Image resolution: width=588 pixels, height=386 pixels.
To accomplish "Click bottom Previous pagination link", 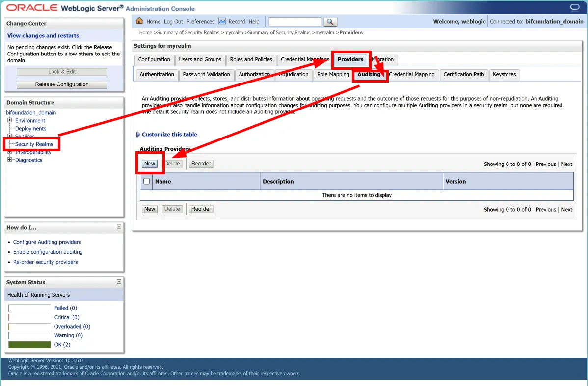I will (x=546, y=209).
